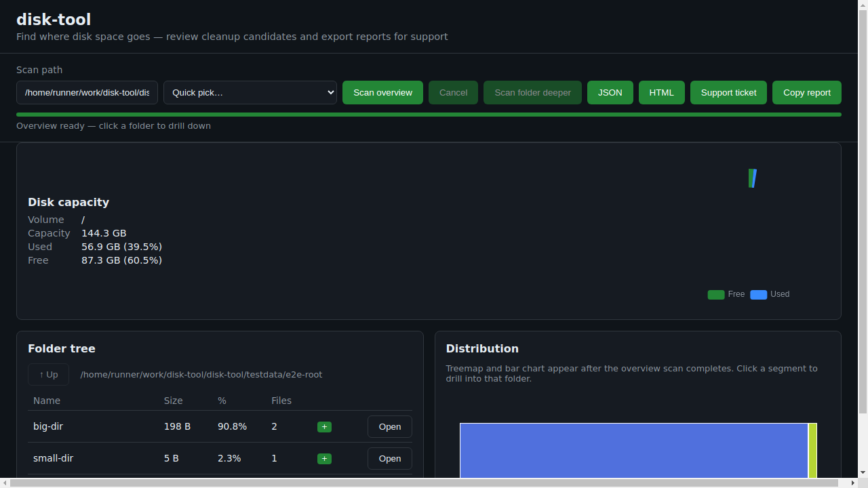Open the big-dir folder
Screen dimensions: 868x488
[390, 427]
